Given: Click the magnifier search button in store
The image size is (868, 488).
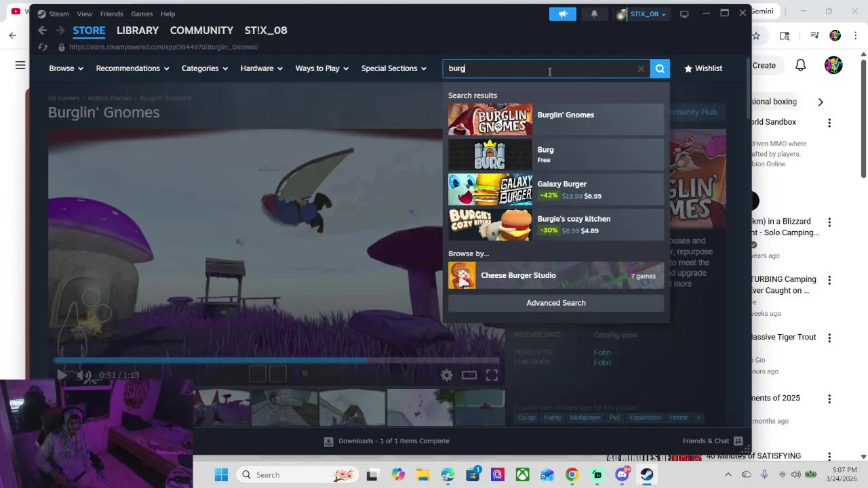Looking at the screenshot, I should [660, 68].
